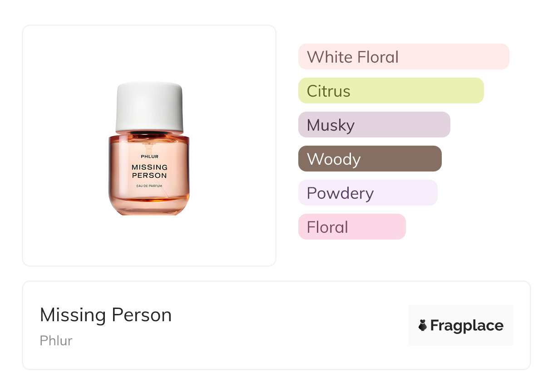
Task: Select the Musky accord bar
Action: click(374, 125)
